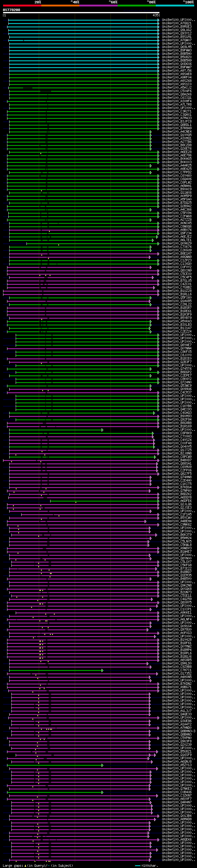This screenshot has width=197, height=868.
Task: Select UniRef100_B8E1H7 label
Action: tap(177, 253)
